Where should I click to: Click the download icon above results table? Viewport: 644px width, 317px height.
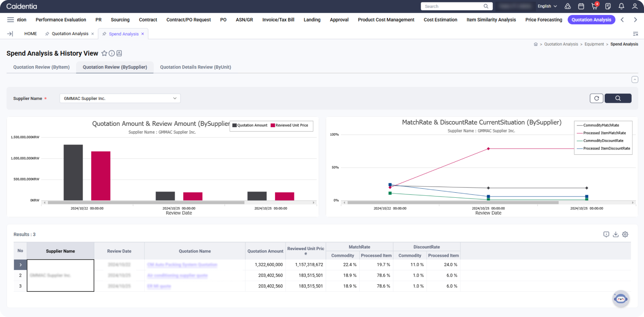point(616,234)
